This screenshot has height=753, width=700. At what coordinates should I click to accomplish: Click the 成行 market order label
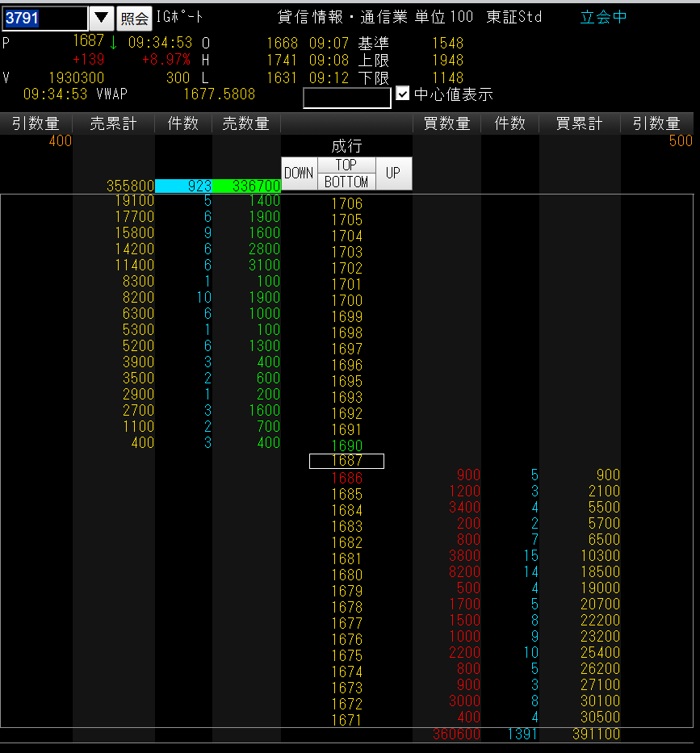click(x=346, y=146)
